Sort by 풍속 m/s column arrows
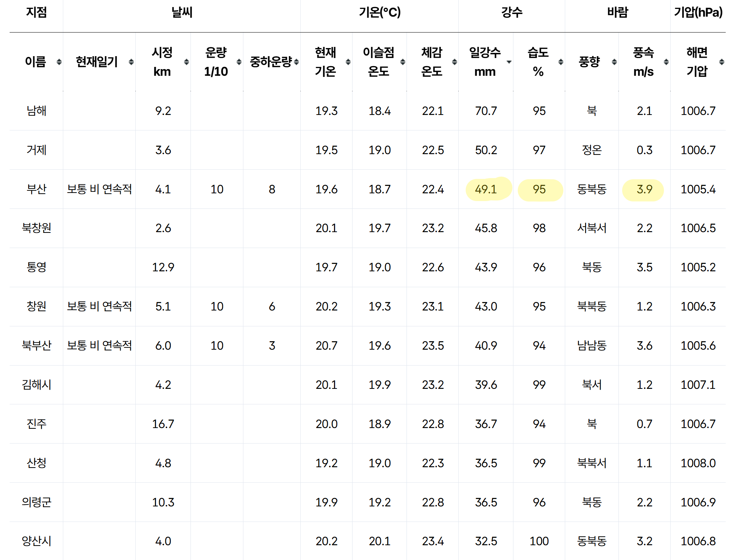 pyautogui.click(x=666, y=62)
